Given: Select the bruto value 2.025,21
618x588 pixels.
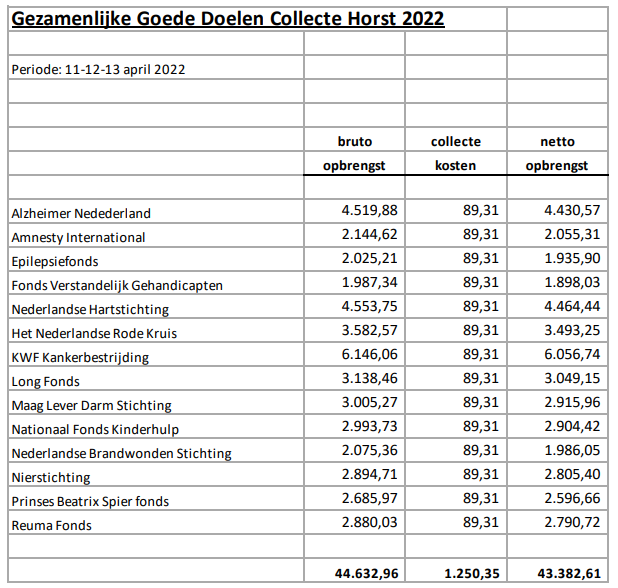Looking at the screenshot, I should [369, 259].
